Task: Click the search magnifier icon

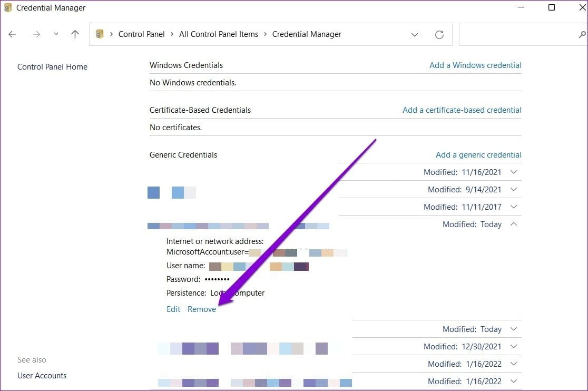Action: click(582, 34)
